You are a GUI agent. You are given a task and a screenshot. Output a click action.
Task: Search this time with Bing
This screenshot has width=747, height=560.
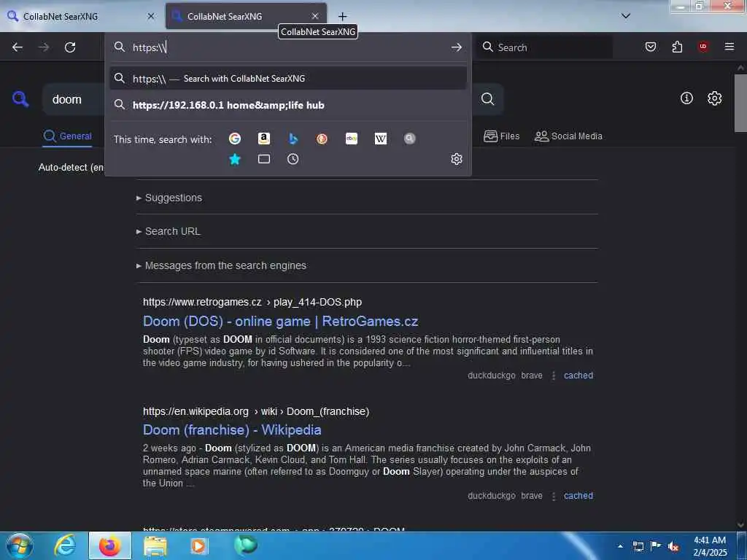293,139
